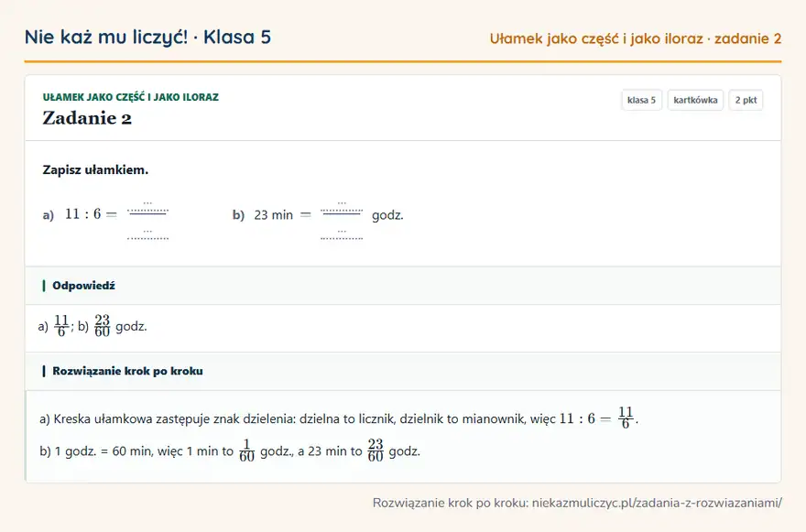Click the blank fraction for '11 : 6 ='

(147, 221)
